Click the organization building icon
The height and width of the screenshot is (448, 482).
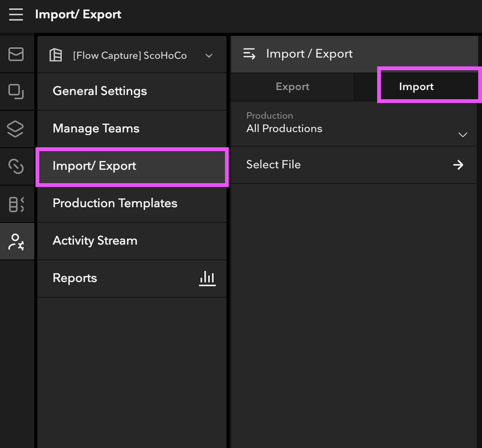56,55
